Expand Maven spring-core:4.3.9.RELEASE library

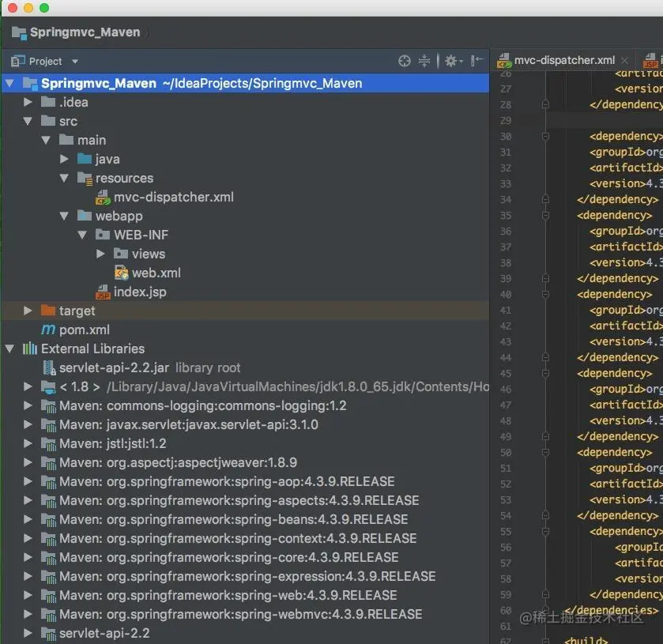click(x=28, y=557)
